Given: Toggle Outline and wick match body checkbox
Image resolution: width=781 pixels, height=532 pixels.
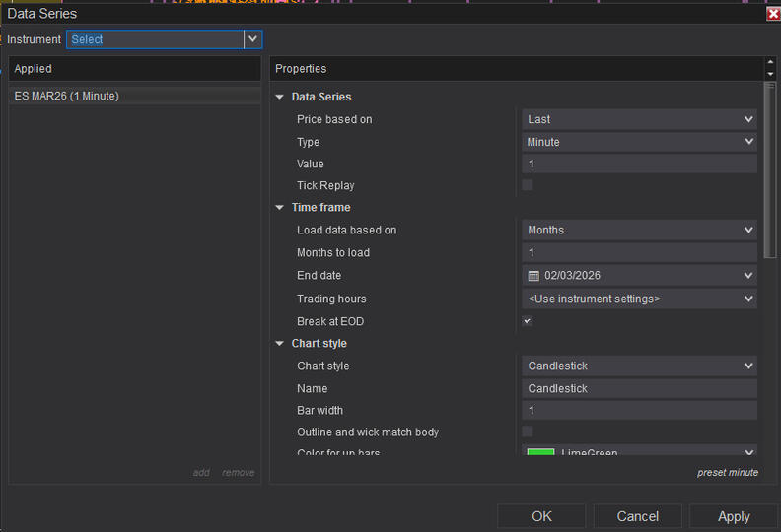Looking at the screenshot, I should pos(528,432).
